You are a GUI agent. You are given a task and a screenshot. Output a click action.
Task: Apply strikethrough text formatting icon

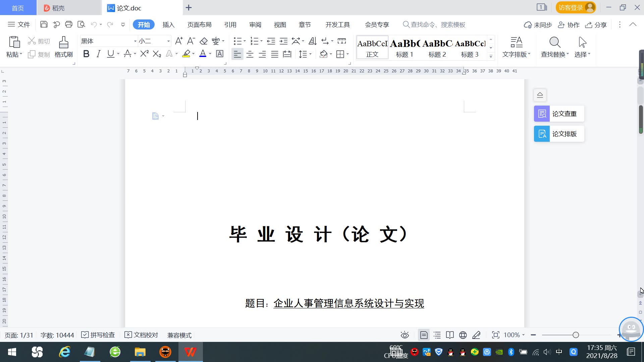(x=127, y=54)
